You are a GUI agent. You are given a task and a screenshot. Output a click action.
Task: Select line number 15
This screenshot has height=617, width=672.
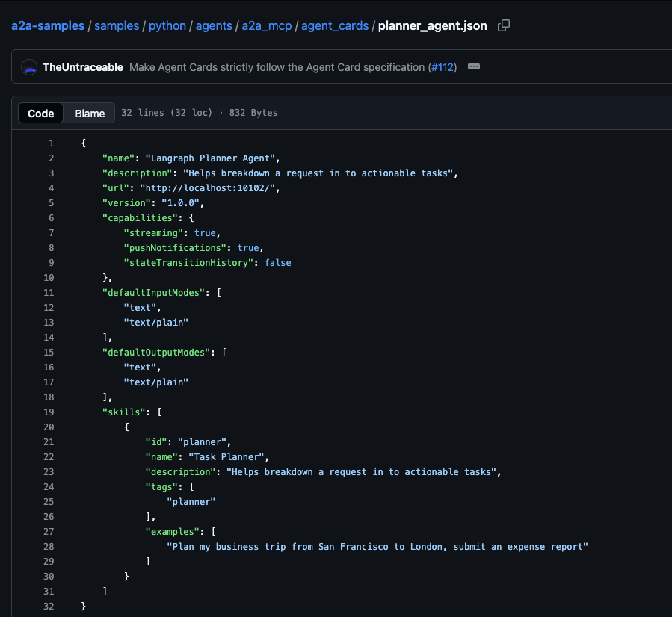pos(49,353)
